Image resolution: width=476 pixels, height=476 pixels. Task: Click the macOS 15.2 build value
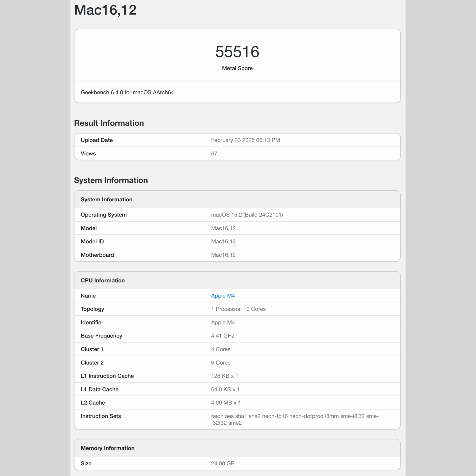pyautogui.click(x=247, y=215)
